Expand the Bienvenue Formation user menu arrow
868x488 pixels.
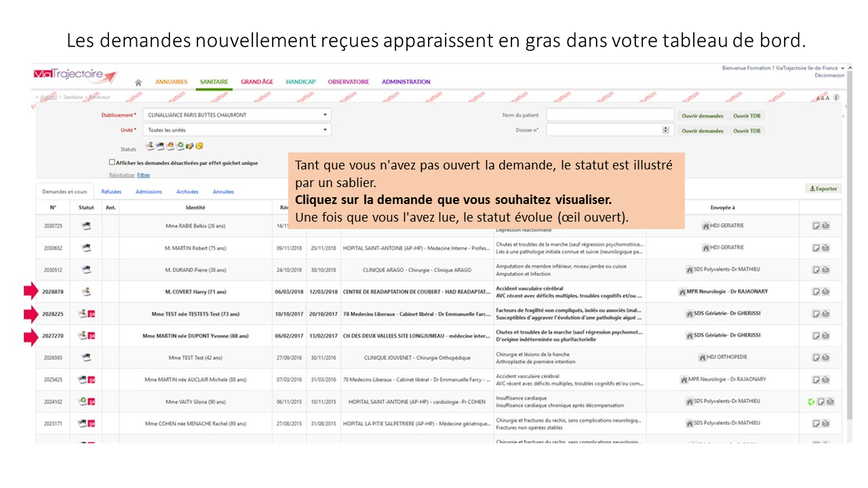click(x=842, y=68)
